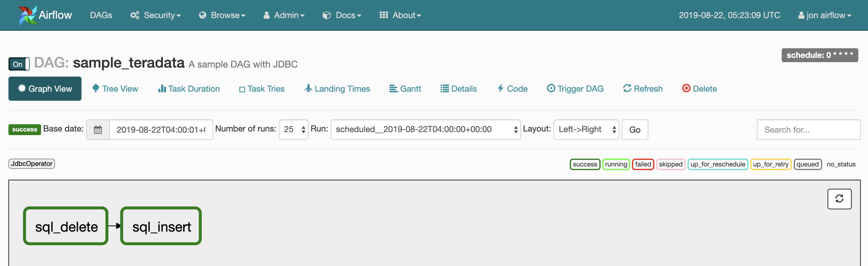This screenshot has height=266, width=868.
Task: Click the green success state badge
Action: click(x=25, y=129)
